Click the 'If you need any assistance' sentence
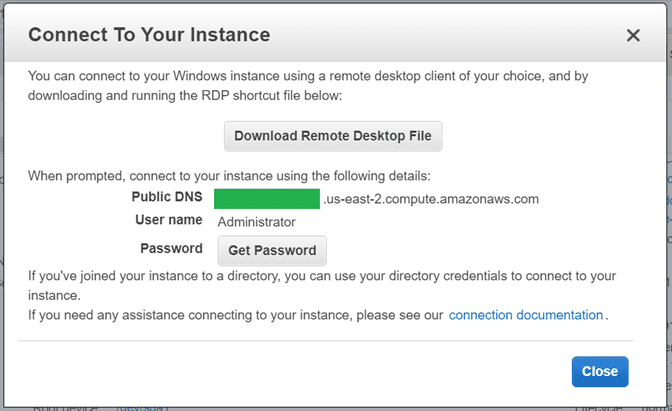672x411 pixels. point(235,315)
